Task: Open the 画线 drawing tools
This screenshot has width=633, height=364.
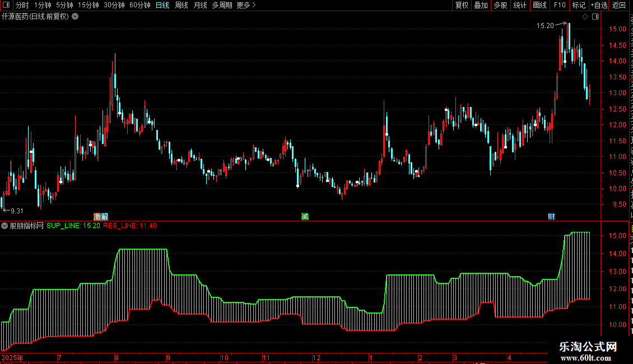Action: [x=539, y=5]
